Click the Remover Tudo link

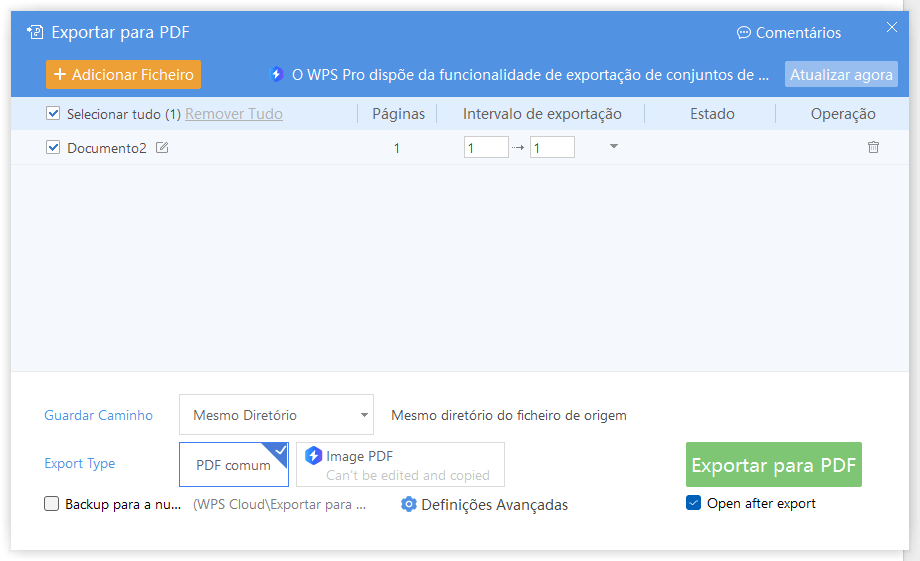pos(234,114)
